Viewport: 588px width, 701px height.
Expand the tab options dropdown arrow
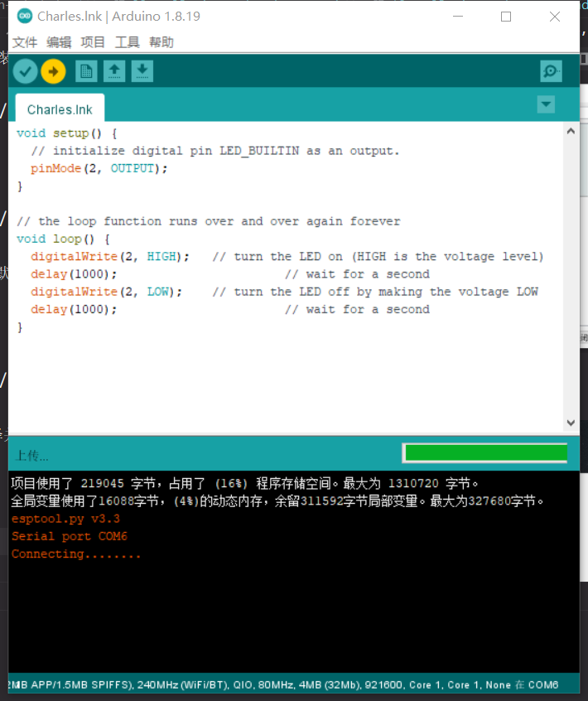[x=546, y=104]
